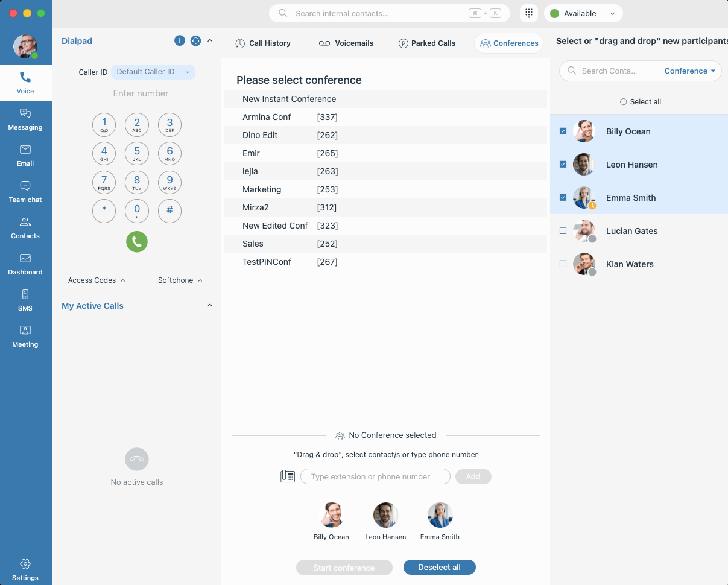The image size is (728, 585).
Task: Go to the Dashboard icon
Action: (25, 264)
